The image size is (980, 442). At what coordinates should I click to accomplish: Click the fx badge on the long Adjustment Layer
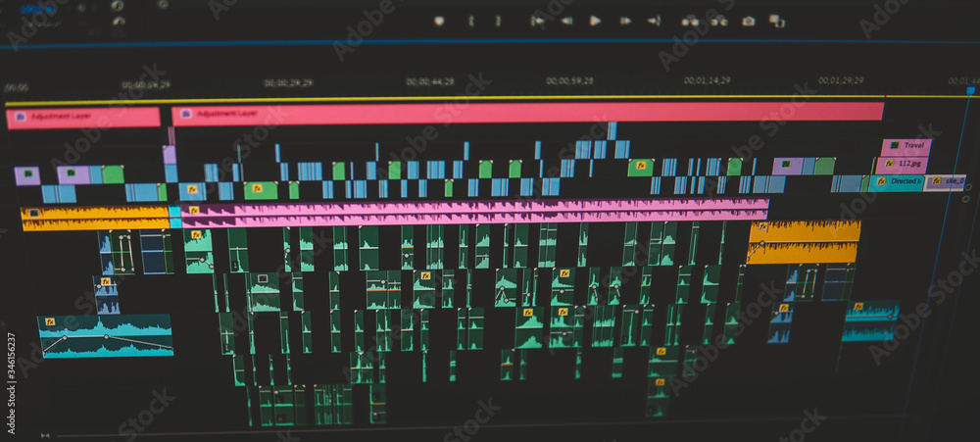(x=185, y=114)
